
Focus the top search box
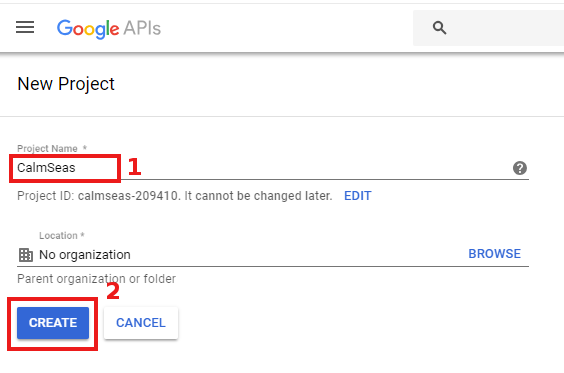[488, 28]
